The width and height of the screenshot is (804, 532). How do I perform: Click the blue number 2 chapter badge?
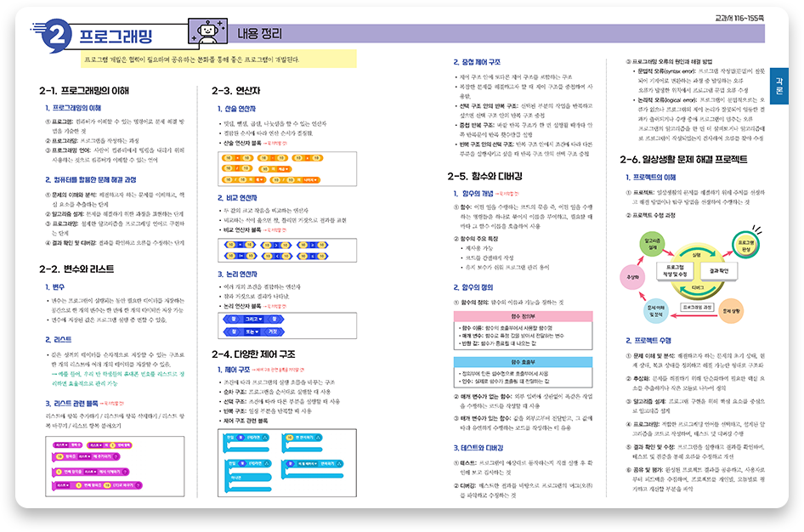point(56,36)
